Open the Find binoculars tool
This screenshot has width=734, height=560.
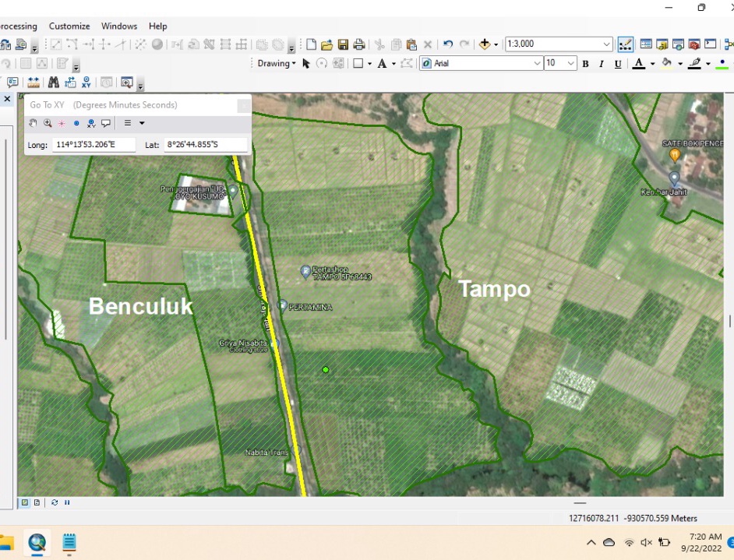tap(54, 83)
